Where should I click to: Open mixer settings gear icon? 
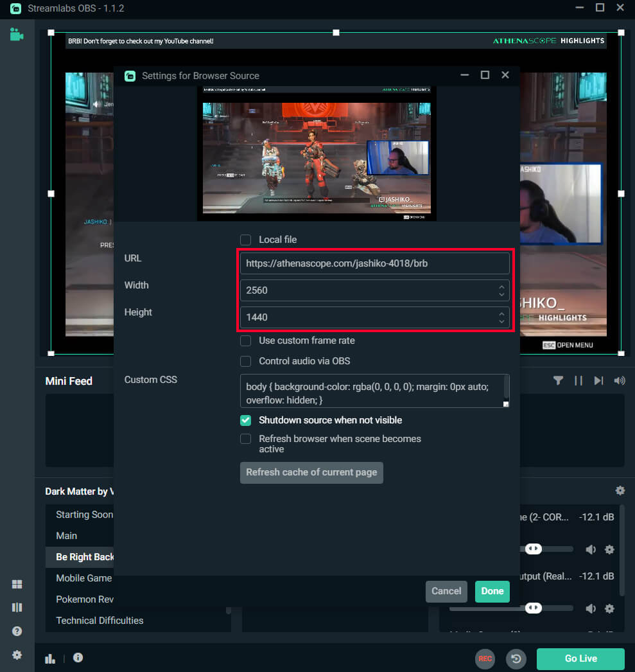coord(620,490)
